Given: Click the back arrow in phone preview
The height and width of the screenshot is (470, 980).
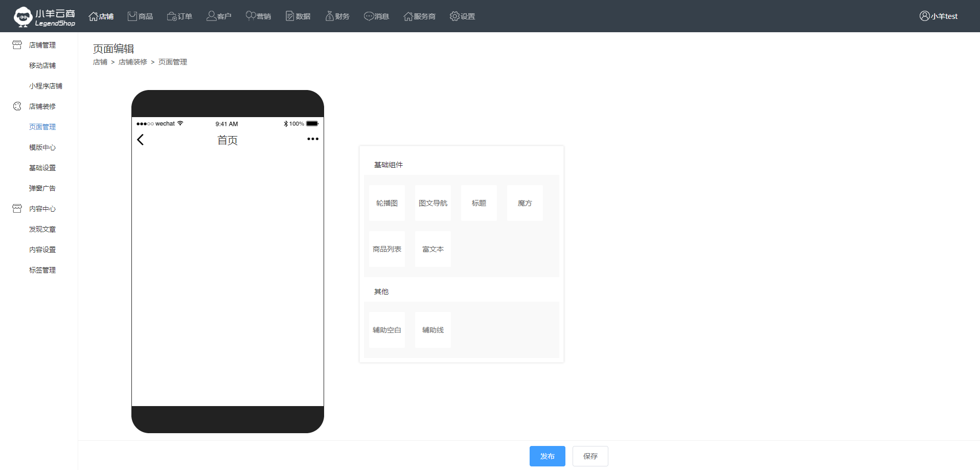Looking at the screenshot, I should 141,140.
